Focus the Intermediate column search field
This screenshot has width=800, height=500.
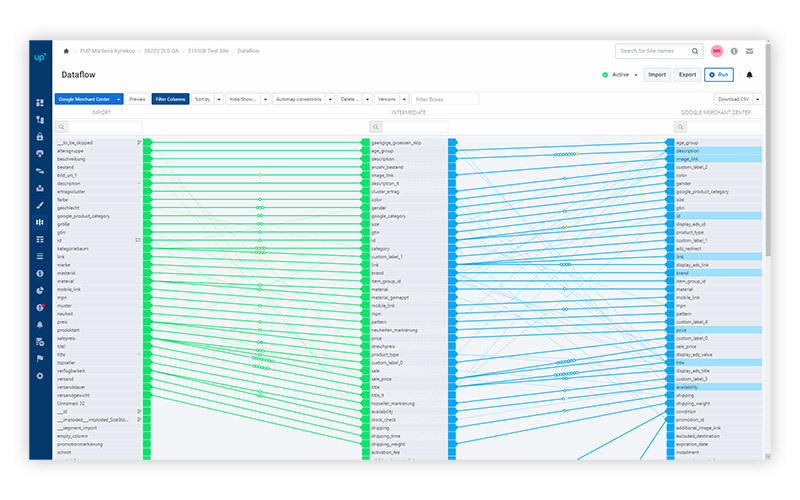(x=415, y=127)
